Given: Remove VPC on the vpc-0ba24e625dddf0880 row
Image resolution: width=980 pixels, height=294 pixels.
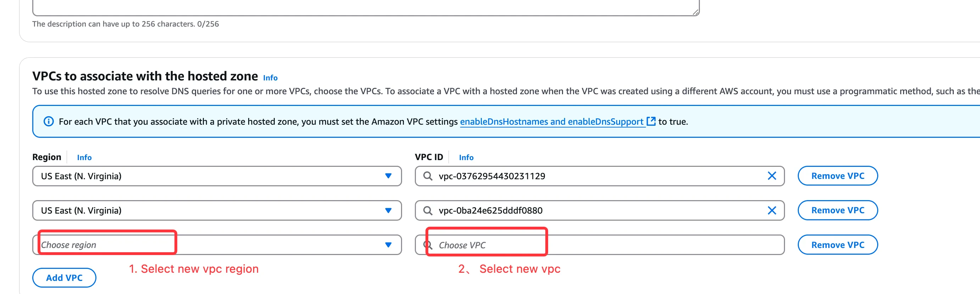Looking at the screenshot, I should [837, 210].
